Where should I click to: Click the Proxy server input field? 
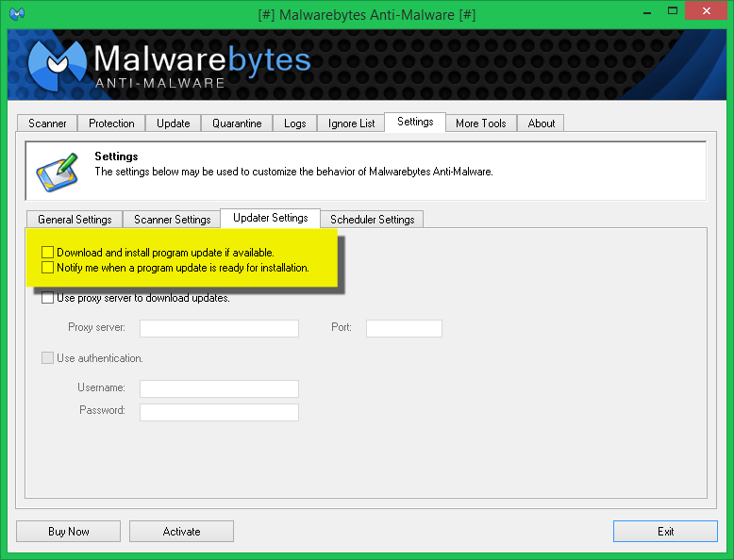coord(219,328)
